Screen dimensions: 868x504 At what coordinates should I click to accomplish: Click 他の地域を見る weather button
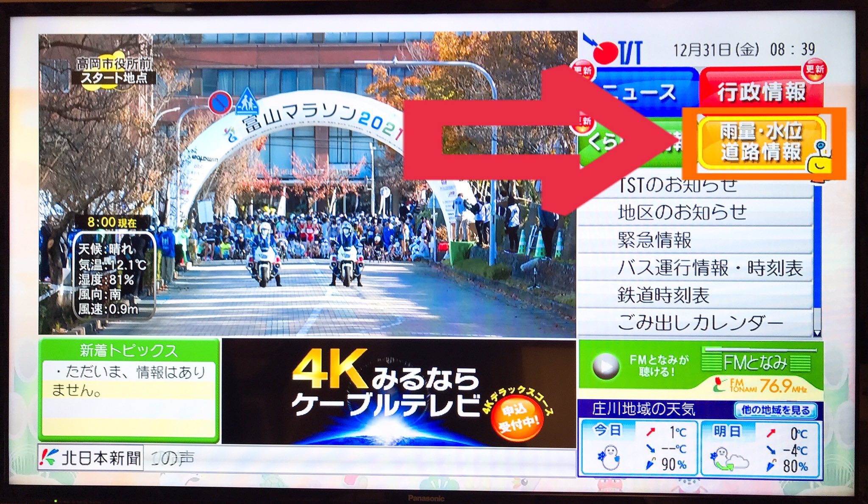click(x=775, y=410)
